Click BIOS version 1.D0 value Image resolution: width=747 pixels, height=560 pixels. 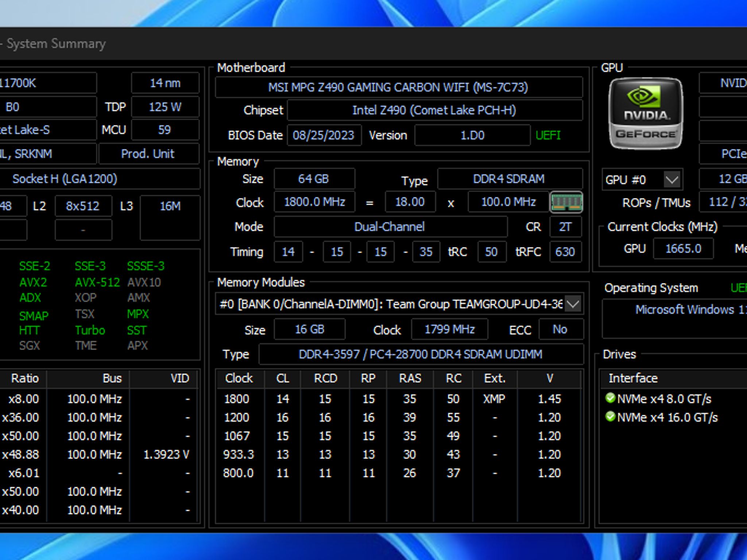472,135
